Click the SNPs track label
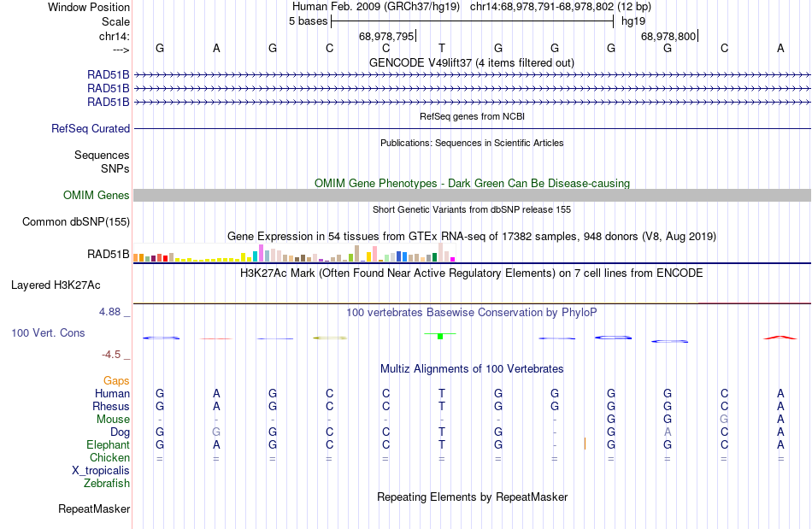The height and width of the screenshot is (529, 812). (x=115, y=168)
